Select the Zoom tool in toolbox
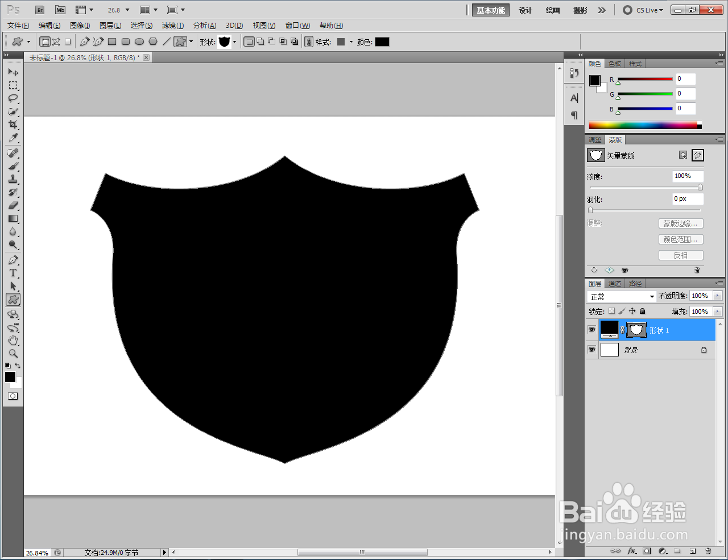 [x=13, y=354]
